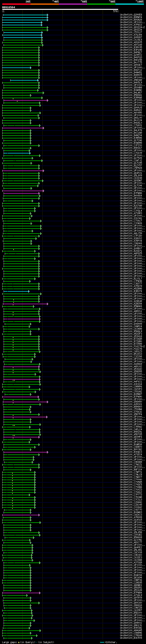Click the UniRef100_B3MMQ6 label
The image size is (146, 644).
click(x=131, y=98)
